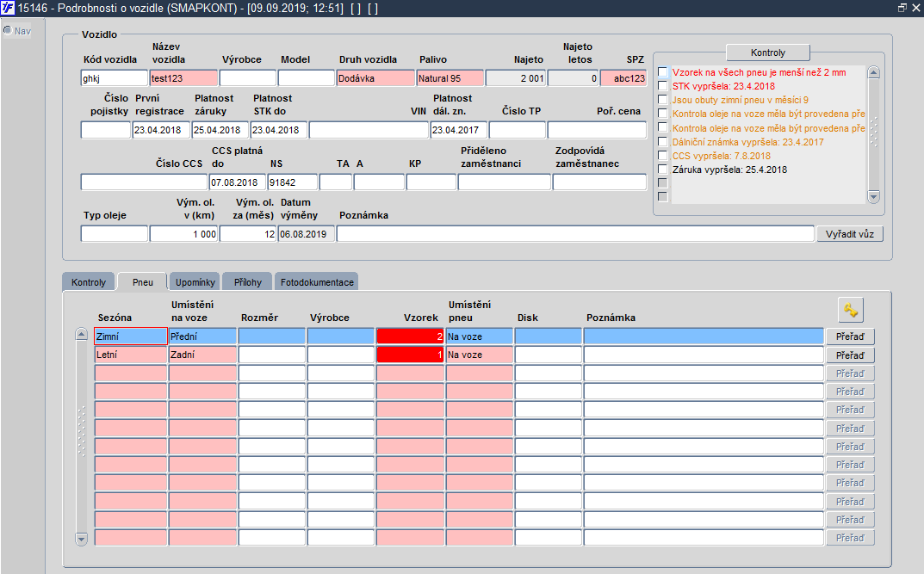
Task: Open the Upomínky tab
Action: pos(195,282)
